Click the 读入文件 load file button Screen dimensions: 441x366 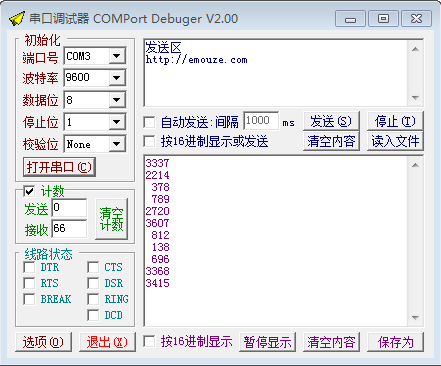[x=395, y=141]
